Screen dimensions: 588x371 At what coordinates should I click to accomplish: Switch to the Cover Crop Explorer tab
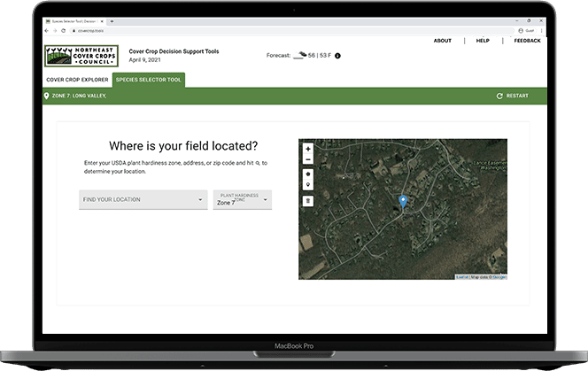(76, 80)
